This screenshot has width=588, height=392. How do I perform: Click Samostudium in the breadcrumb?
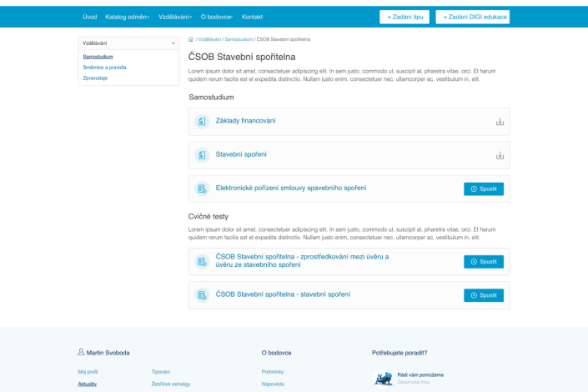[239, 39]
